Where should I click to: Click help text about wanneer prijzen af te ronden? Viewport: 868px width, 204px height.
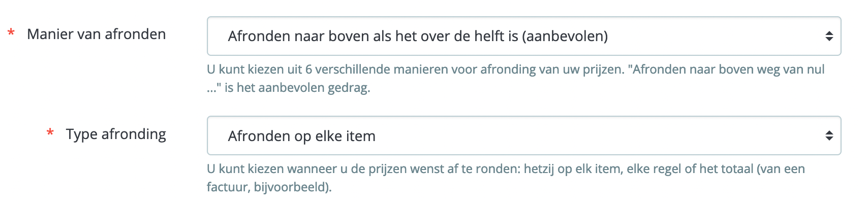506,178
